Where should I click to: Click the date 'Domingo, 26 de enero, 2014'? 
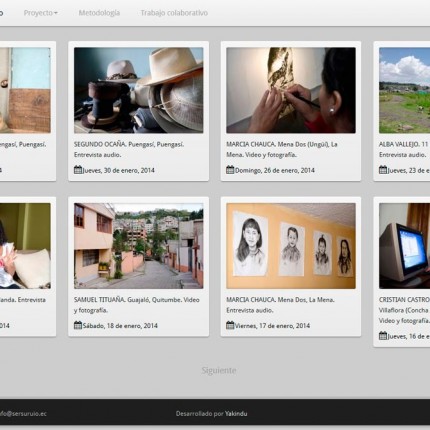(275, 170)
